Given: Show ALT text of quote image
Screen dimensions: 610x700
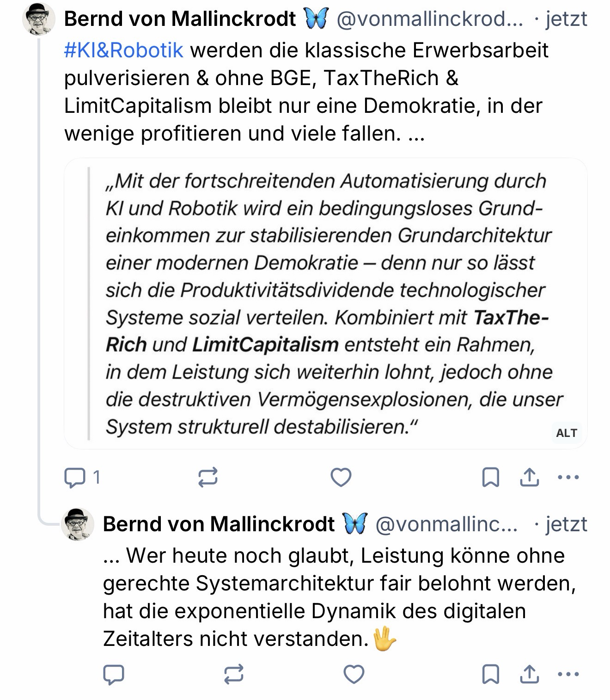Looking at the screenshot, I should [x=567, y=433].
